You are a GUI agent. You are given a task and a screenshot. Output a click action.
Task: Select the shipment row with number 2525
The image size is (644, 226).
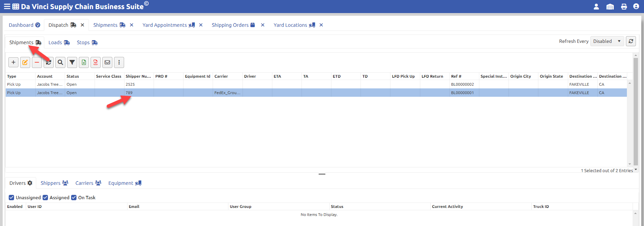point(316,84)
